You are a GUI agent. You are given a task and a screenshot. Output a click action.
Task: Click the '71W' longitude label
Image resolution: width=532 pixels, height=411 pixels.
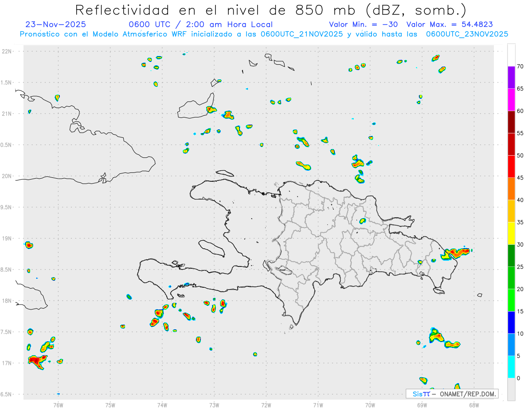[x=318, y=405]
